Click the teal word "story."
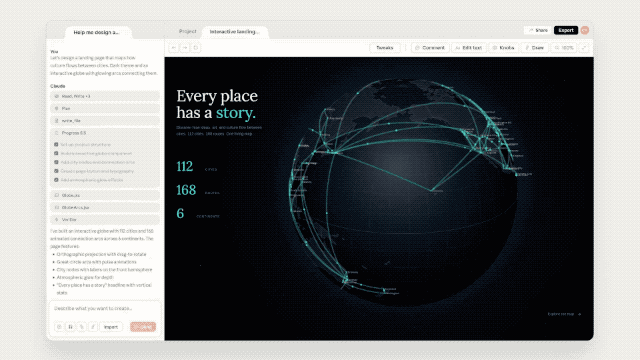Image resolution: width=640 pixels, height=360 pixels. click(236, 113)
